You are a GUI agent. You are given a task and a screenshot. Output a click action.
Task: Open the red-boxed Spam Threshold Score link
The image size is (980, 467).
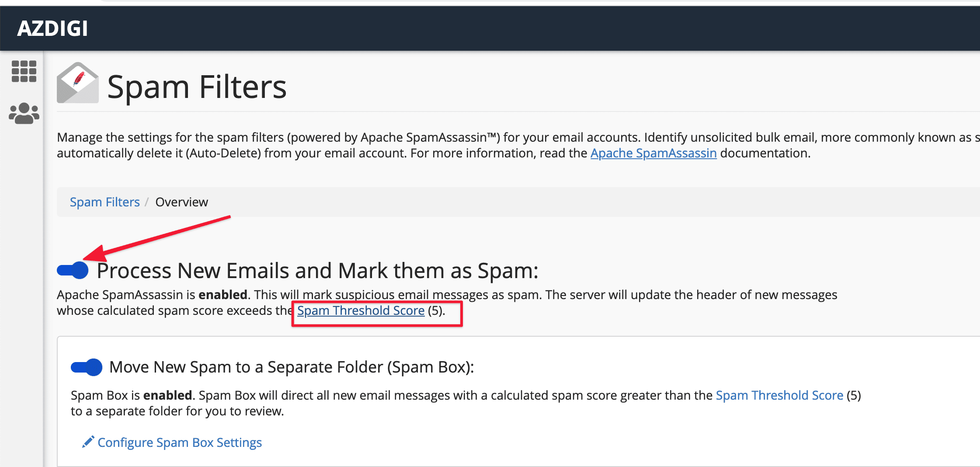click(x=361, y=310)
